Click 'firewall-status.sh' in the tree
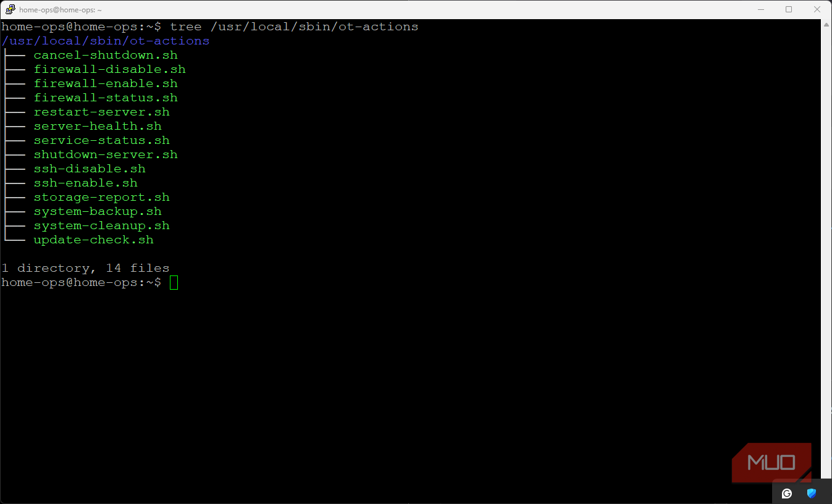 [x=106, y=98]
